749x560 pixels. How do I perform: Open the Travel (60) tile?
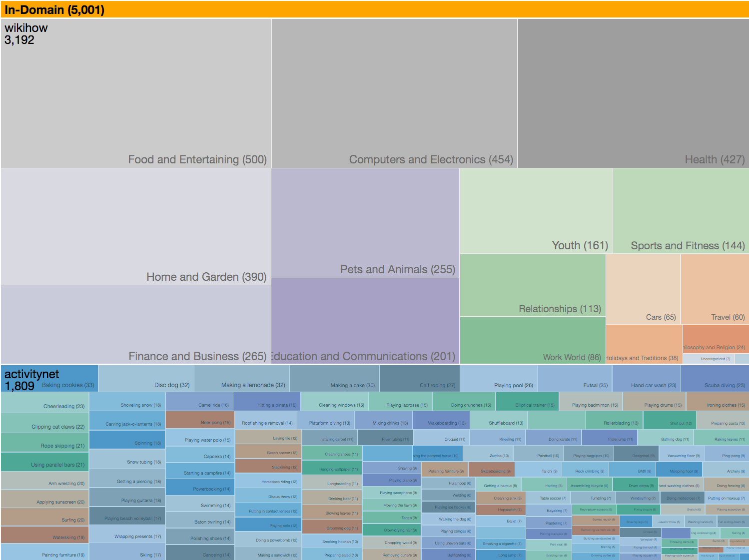[x=715, y=289]
